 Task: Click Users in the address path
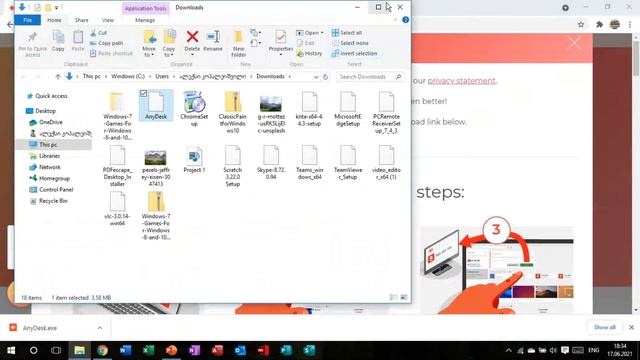(162, 76)
